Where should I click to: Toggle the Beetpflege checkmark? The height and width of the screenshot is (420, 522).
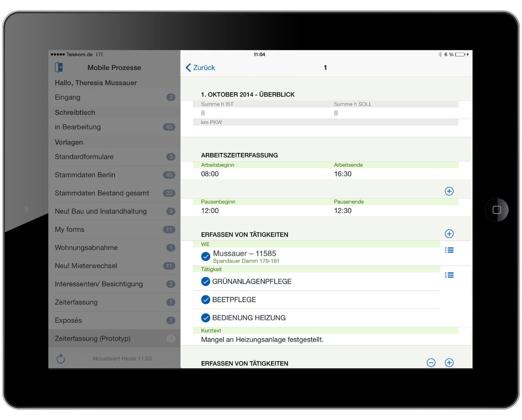click(x=205, y=300)
